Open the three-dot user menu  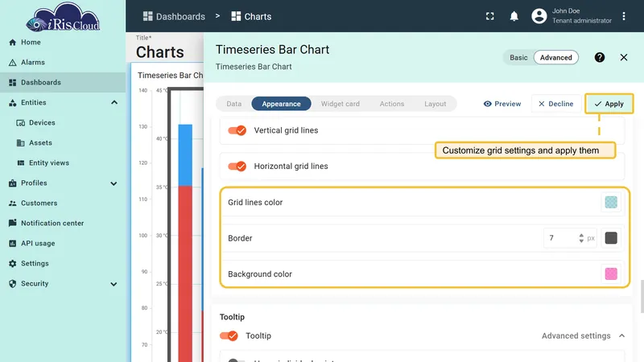pos(623,16)
